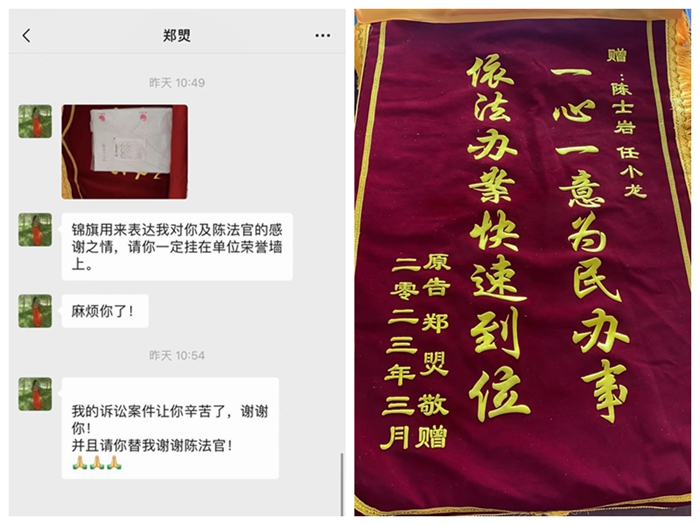Tap the 昨天 10:49 timestamp
This screenshot has height=525, width=700.
point(177,83)
